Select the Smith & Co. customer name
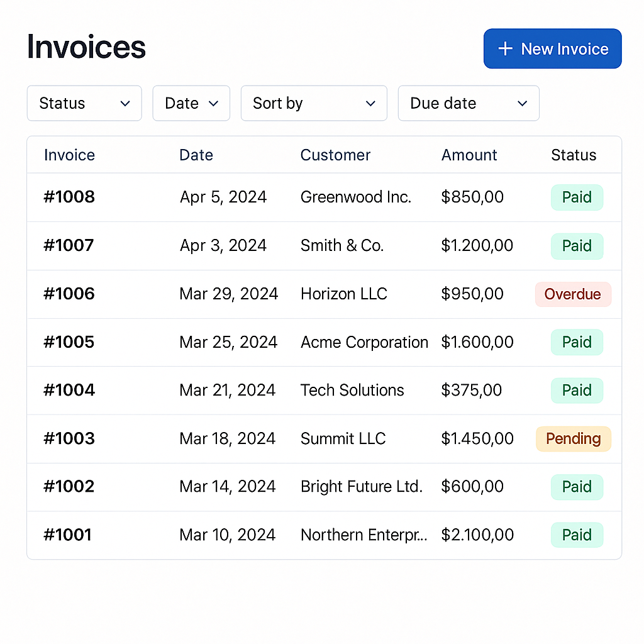The image size is (644, 644). (x=341, y=245)
